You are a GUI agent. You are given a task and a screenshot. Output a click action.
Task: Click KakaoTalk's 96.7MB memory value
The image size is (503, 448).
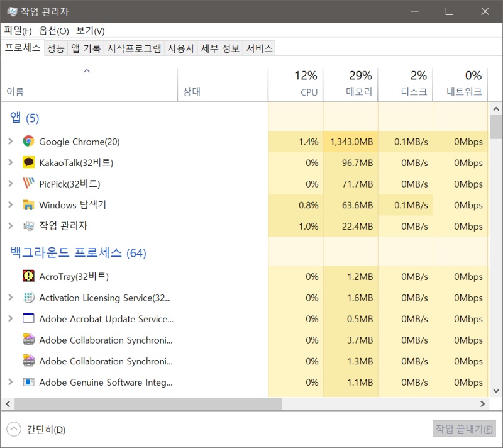tap(357, 163)
